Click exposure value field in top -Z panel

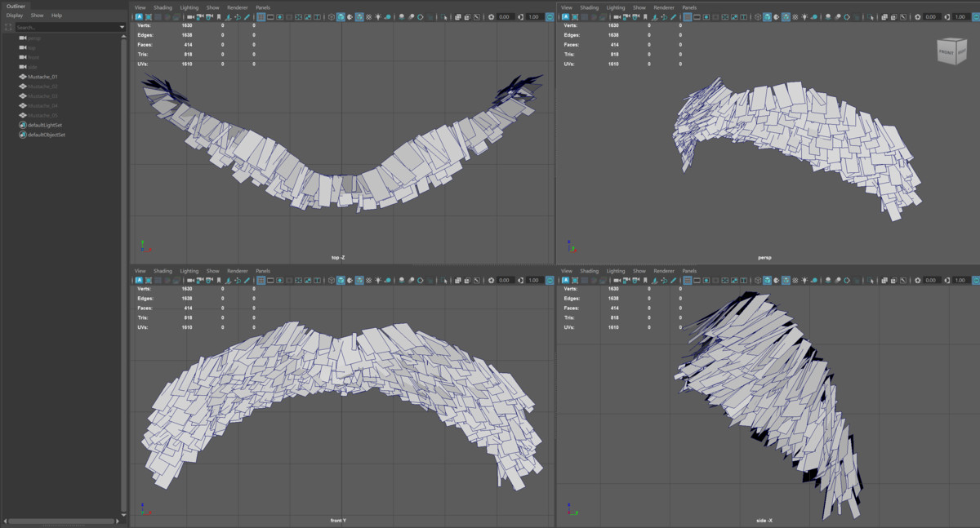505,17
